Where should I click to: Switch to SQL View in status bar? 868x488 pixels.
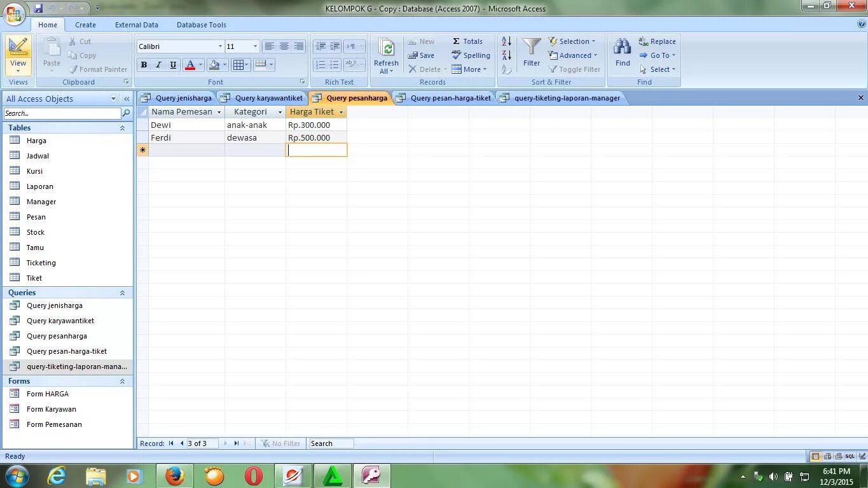point(850,456)
